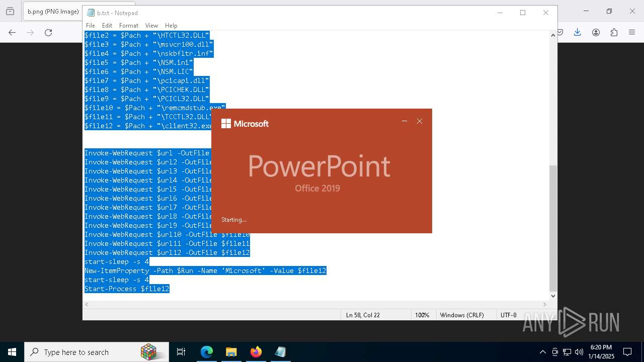Launch Microsoft Edge from the taskbar
The image size is (644, 362).
pos(207,352)
